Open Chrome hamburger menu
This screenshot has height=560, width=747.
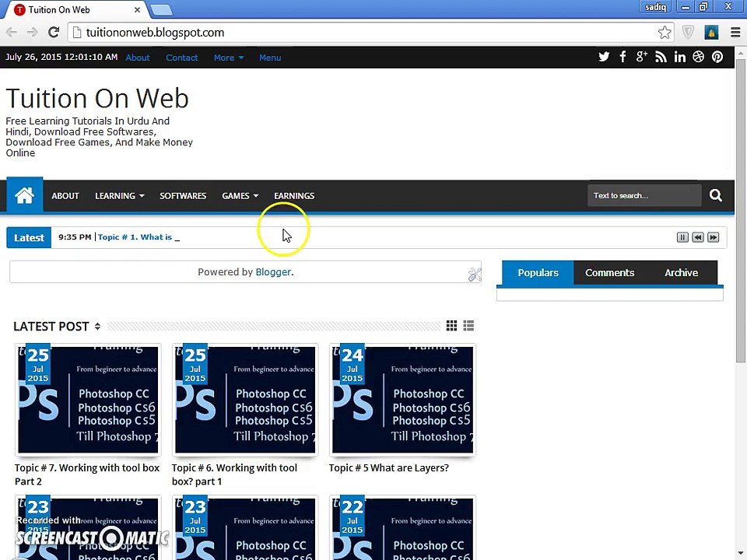735,33
